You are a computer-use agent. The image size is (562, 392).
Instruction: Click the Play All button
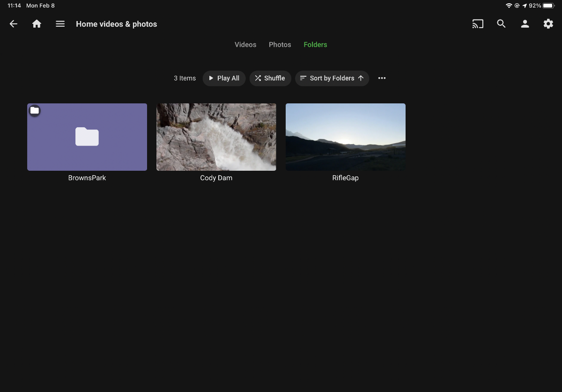pyautogui.click(x=224, y=78)
